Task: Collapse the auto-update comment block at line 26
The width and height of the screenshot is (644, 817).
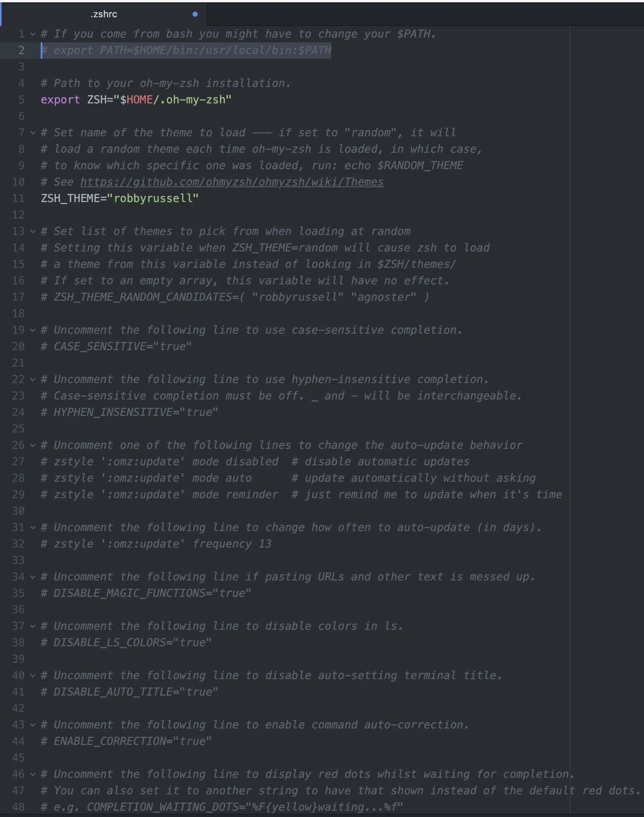Action: pos(33,445)
